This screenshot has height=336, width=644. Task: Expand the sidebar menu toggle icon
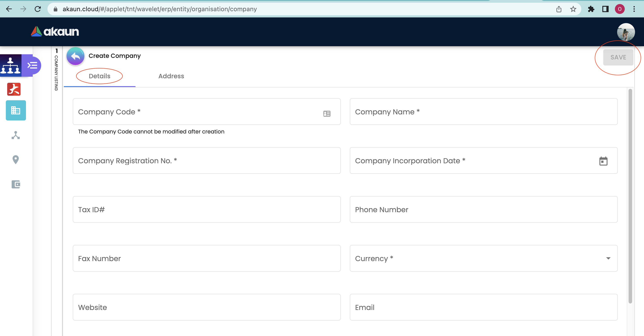point(32,65)
